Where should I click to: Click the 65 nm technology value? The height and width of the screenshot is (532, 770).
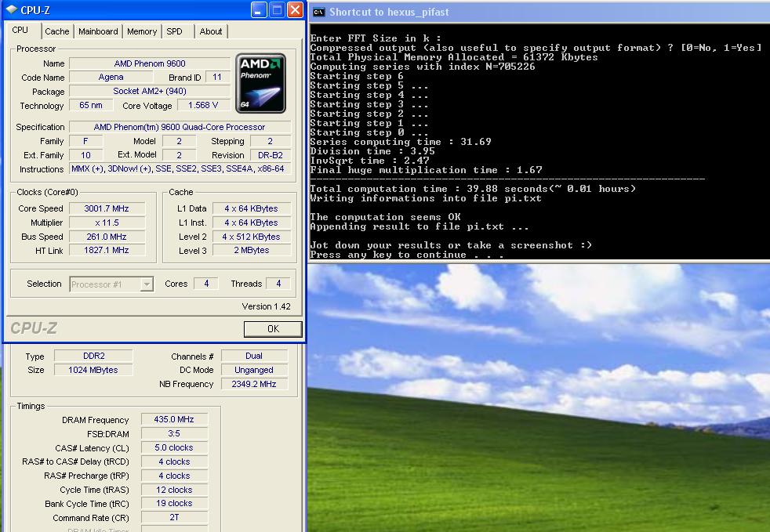[91, 105]
